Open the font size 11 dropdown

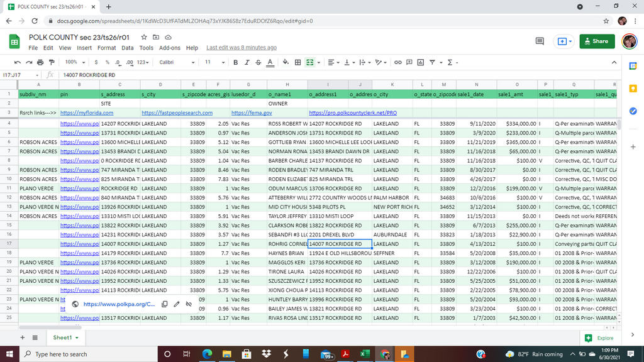coord(214,62)
